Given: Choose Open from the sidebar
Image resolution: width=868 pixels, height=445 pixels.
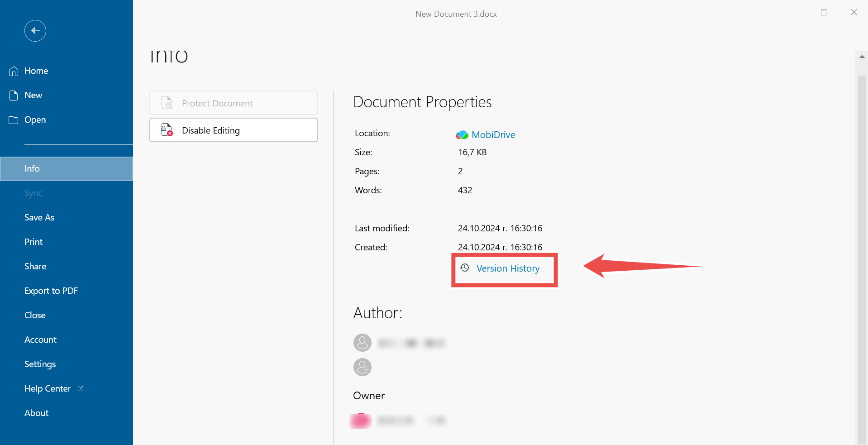Looking at the screenshot, I should [67, 120].
